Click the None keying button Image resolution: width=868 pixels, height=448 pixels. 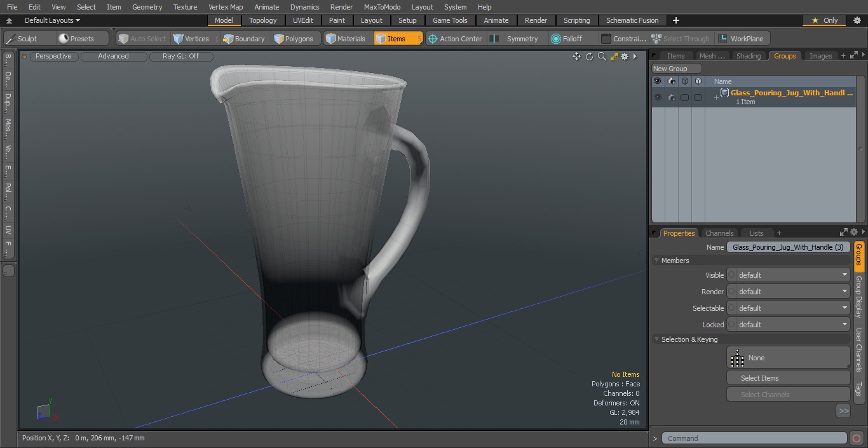point(788,358)
